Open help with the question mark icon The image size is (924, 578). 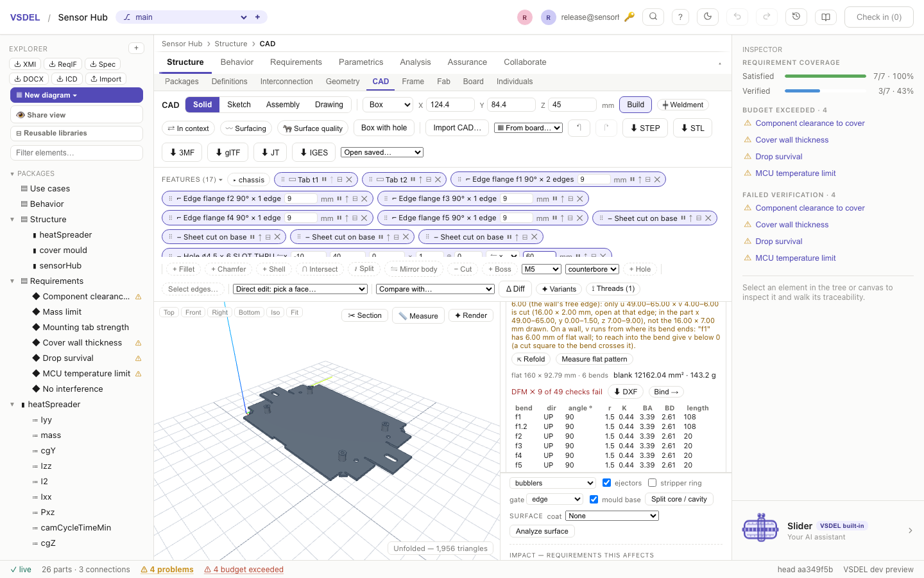click(x=680, y=17)
